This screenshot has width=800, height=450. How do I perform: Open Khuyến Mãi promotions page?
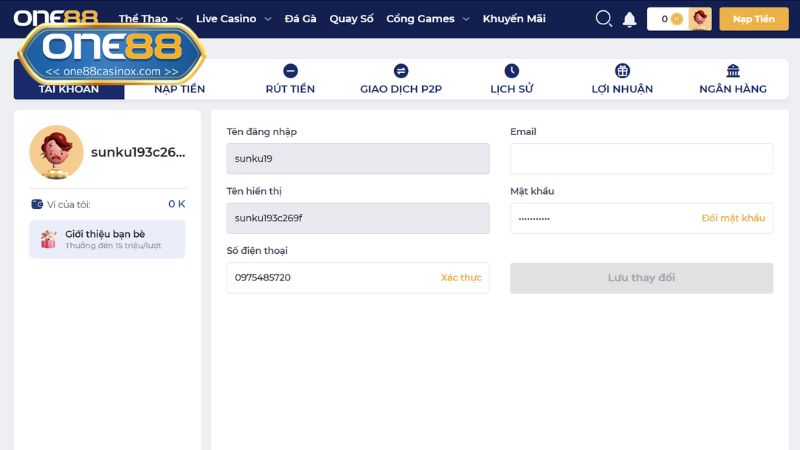tap(514, 18)
